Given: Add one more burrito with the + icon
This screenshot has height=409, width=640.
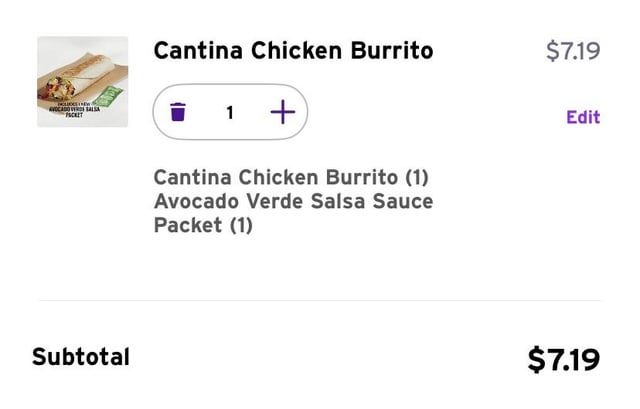Looking at the screenshot, I should point(283,112).
